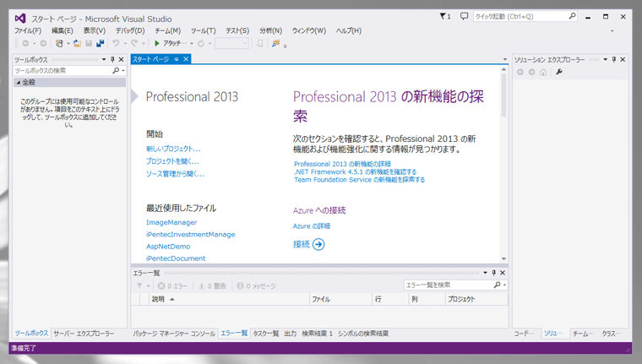The width and height of the screenshot is (642, 364).
Task: Click the Start Page scrollbar down arrow
Action: point(503,258)
